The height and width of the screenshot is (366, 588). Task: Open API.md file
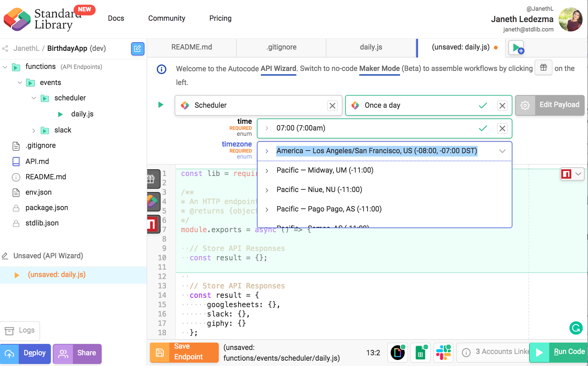point(37,162)
